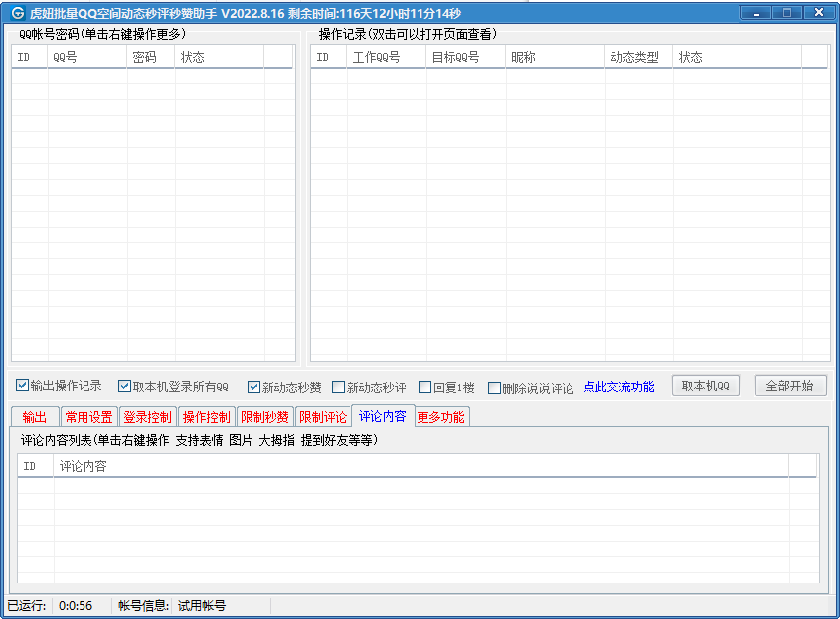840x619 pixels.
Task: Click the 帐号信息 status bar label
Action: tap(143, 606)
